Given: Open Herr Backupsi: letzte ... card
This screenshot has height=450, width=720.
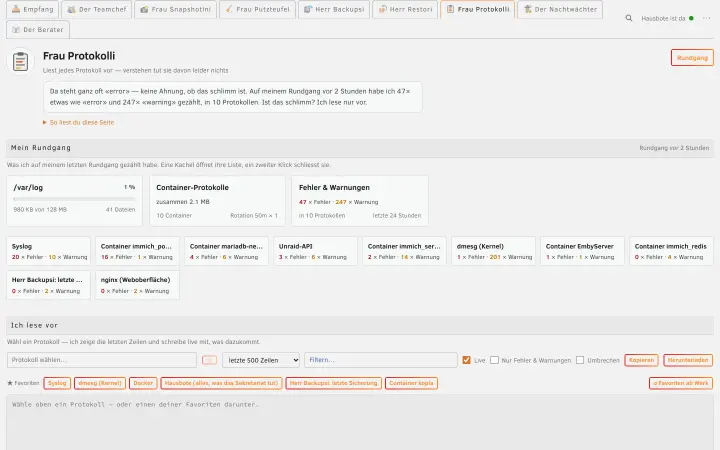Looking at the screenshot, I should coord(49,285).
